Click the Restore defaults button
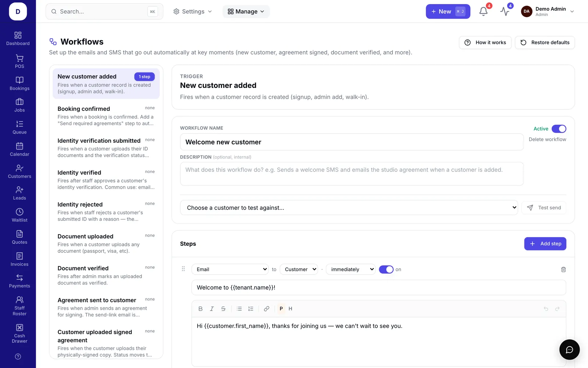This screenshot has width=588, height=368. coord(545,42)
